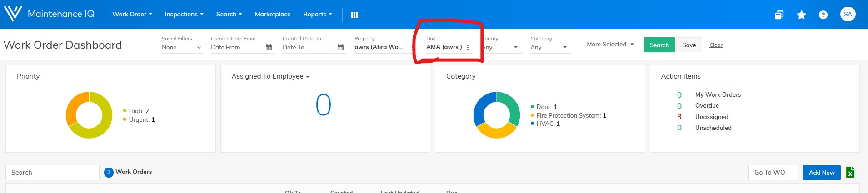Open the Reports menu
Screen dimensions: 868x193
coord(318,15)
